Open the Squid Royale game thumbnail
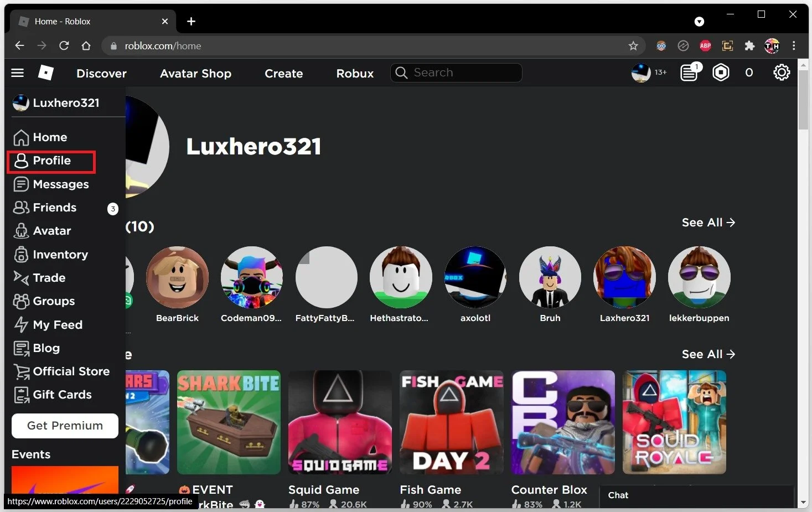The image size is (812, 512). (674, 422)
